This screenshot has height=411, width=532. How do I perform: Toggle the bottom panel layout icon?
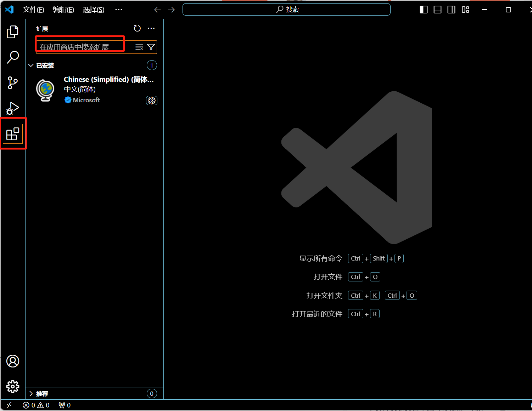[438, 10]
